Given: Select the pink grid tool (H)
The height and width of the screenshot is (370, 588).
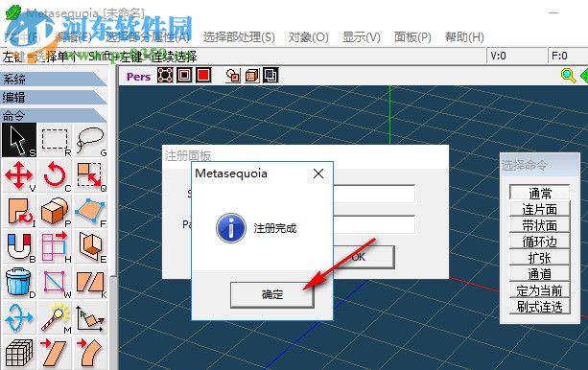Looking at the screenshot, I should click(55, 247).
